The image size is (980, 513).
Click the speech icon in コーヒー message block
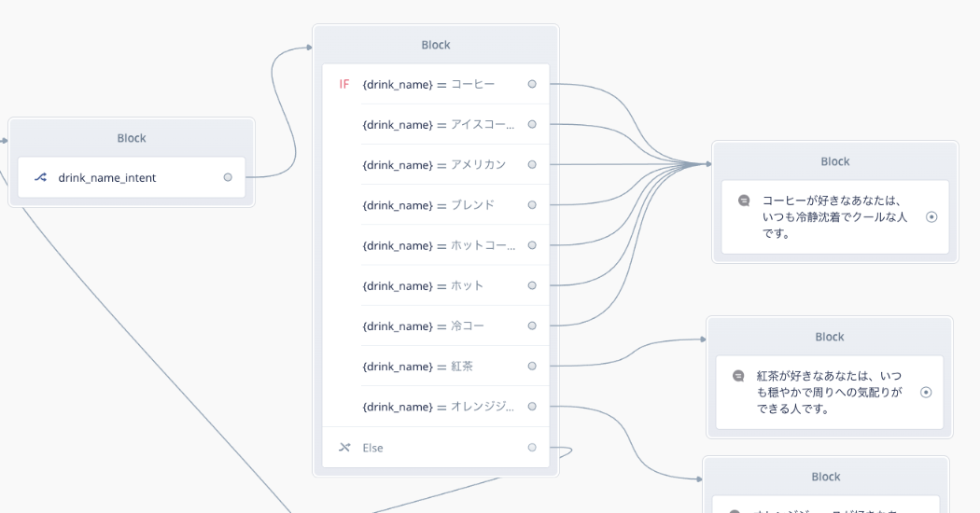coord(744,201)
